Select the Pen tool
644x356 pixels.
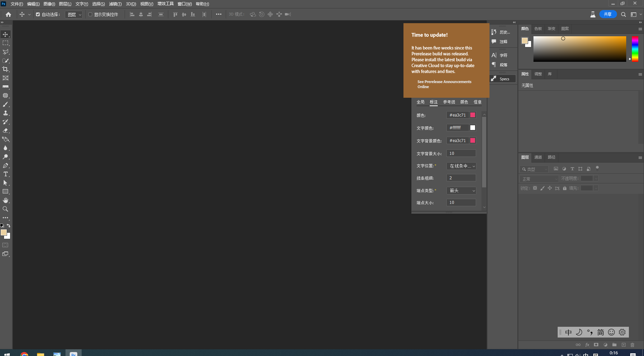(x=5, y=166)
